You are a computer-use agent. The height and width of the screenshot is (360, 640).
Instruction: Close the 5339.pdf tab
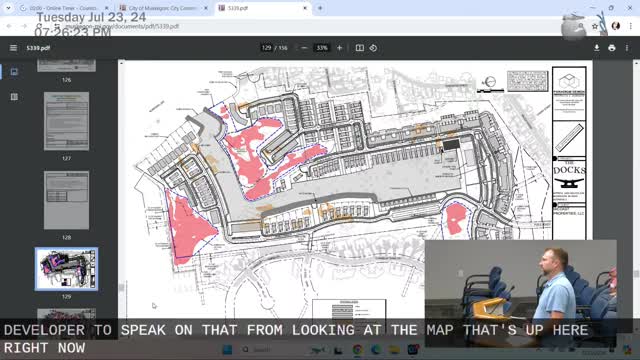tap(305, 8)
